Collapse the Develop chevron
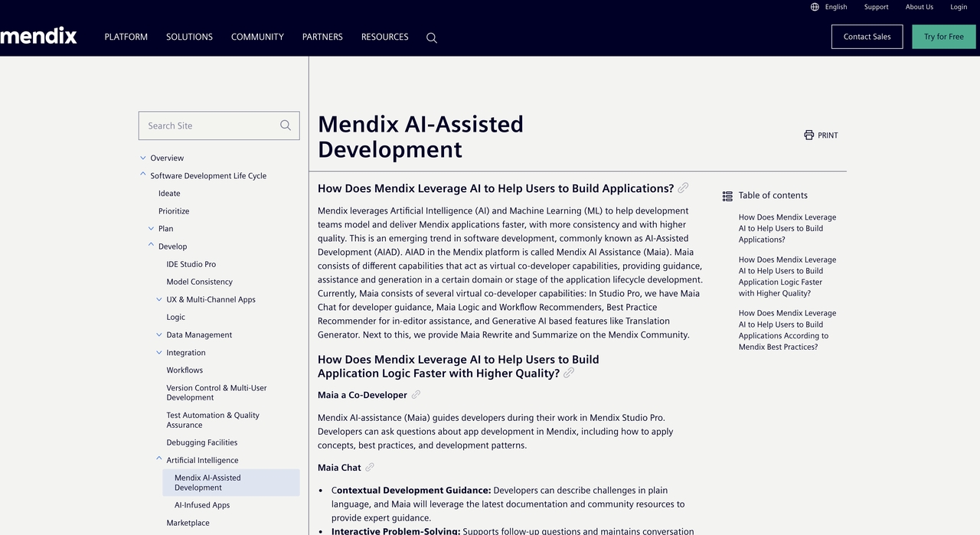The height and width of the screenshot is (535, 980). pos(151,245)
